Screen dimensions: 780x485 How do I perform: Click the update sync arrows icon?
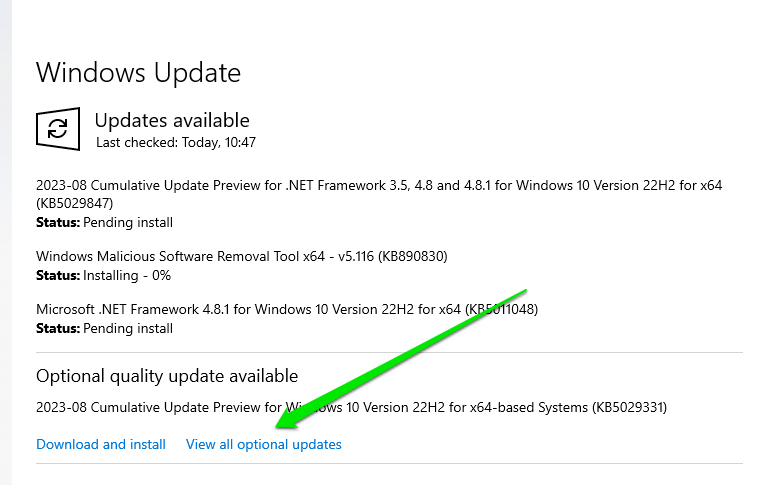click(x=58, y=130)
